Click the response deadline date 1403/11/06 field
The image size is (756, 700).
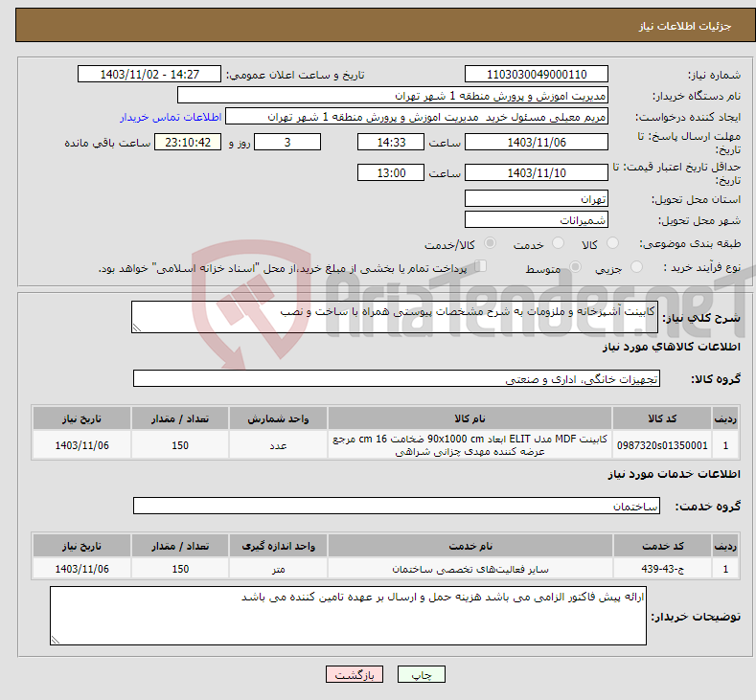click(537, 142)
